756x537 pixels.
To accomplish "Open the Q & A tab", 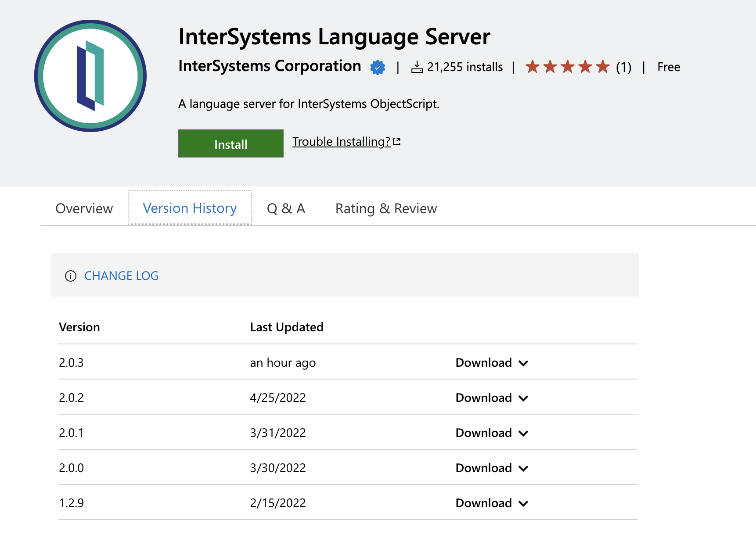I will point(286,208).
